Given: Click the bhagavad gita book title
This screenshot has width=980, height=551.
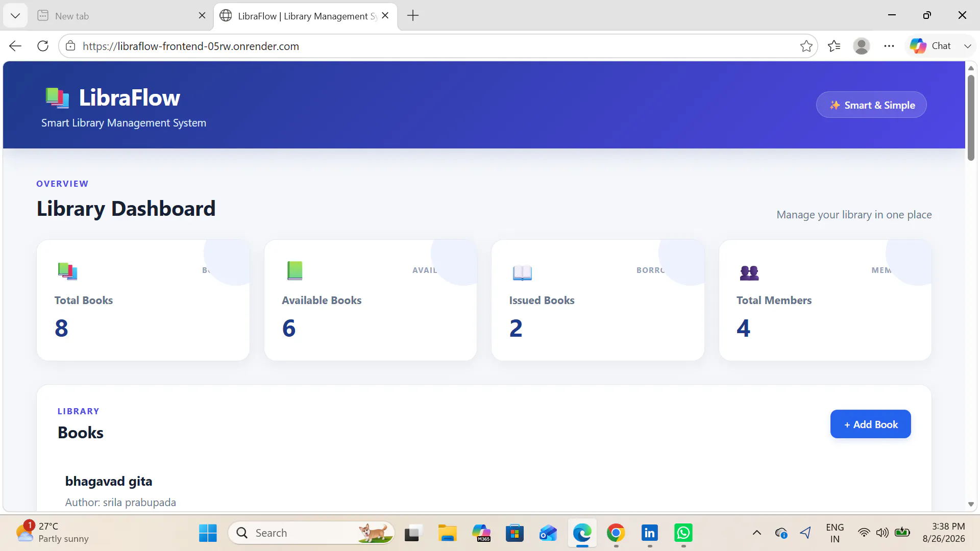Looking at the screenshot, I should click(109, 481).
